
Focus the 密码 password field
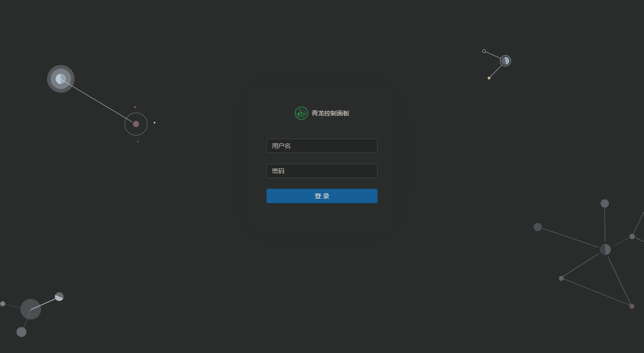pyautogui.click(x=322, y=170)
